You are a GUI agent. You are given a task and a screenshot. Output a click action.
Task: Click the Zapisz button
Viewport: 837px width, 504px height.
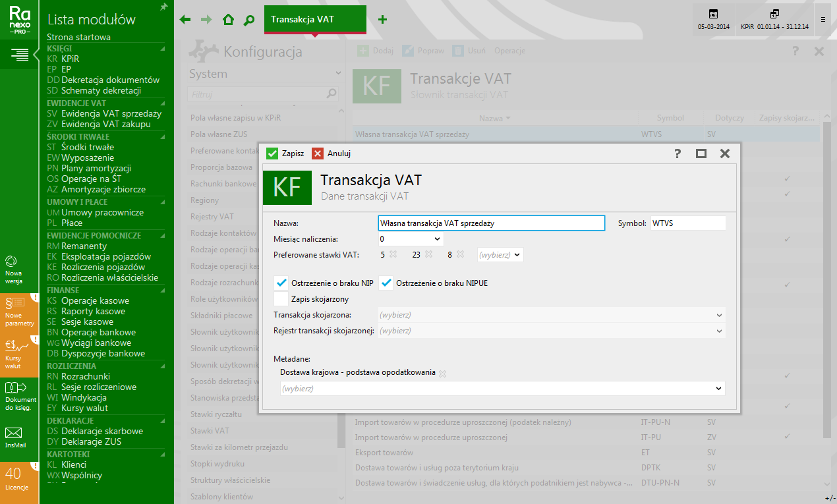pos(285,154)
